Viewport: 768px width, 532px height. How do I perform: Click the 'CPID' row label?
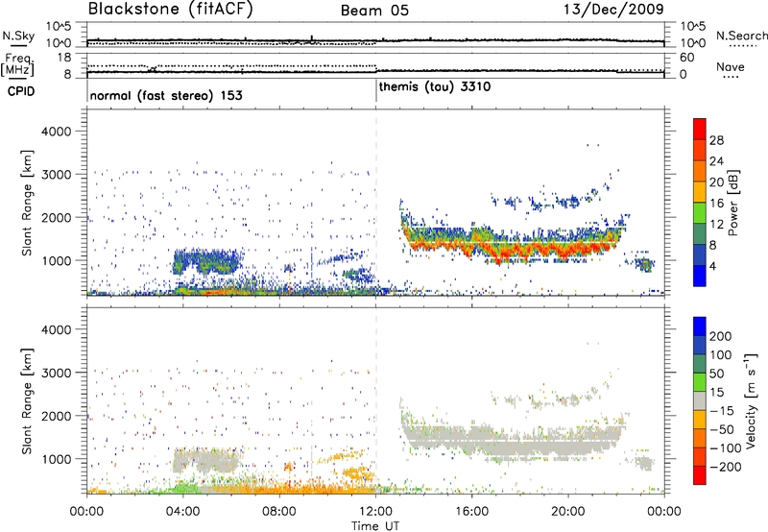tap(21, 91)
